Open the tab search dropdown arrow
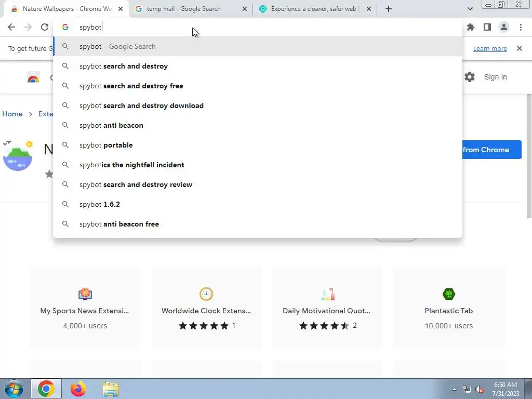 470,9
